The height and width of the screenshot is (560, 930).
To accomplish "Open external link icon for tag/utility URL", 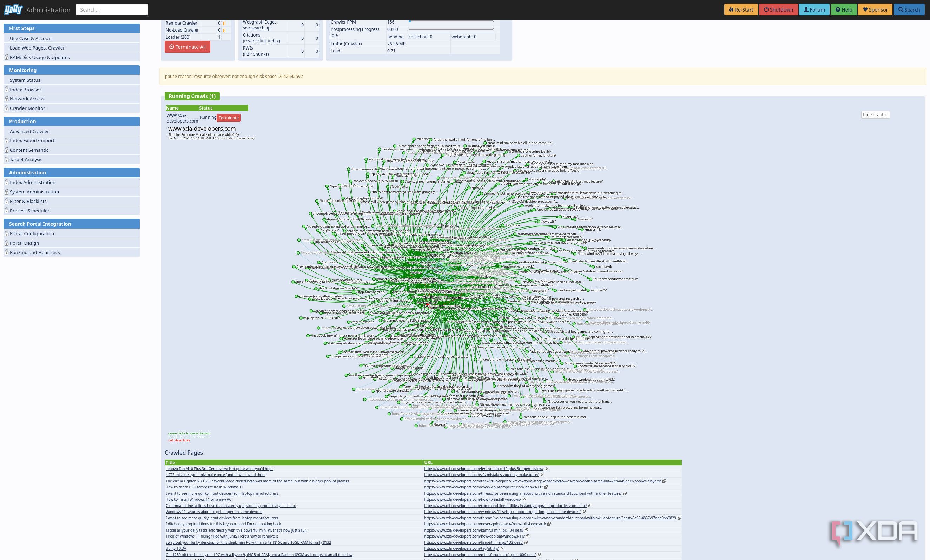I will (501, 549).
